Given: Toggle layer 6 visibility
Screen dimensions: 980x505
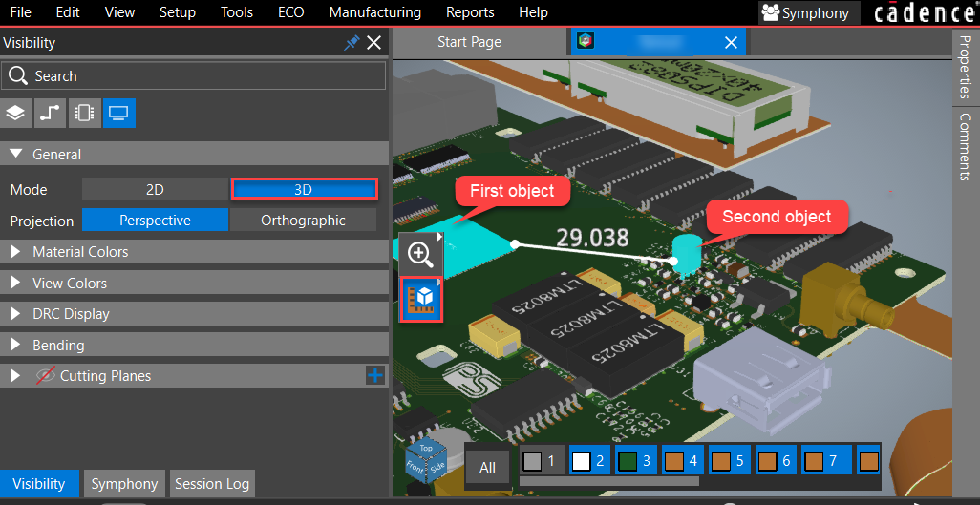Looking at the screenshot, I should [x=777, y=461].
